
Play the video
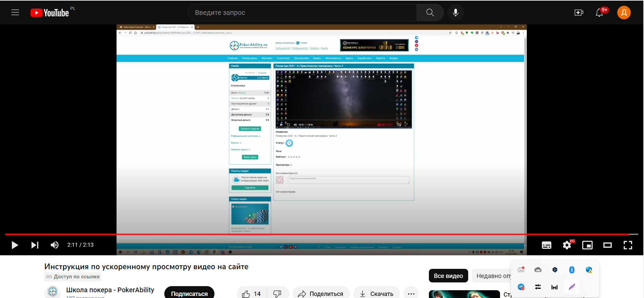point(15,245)
